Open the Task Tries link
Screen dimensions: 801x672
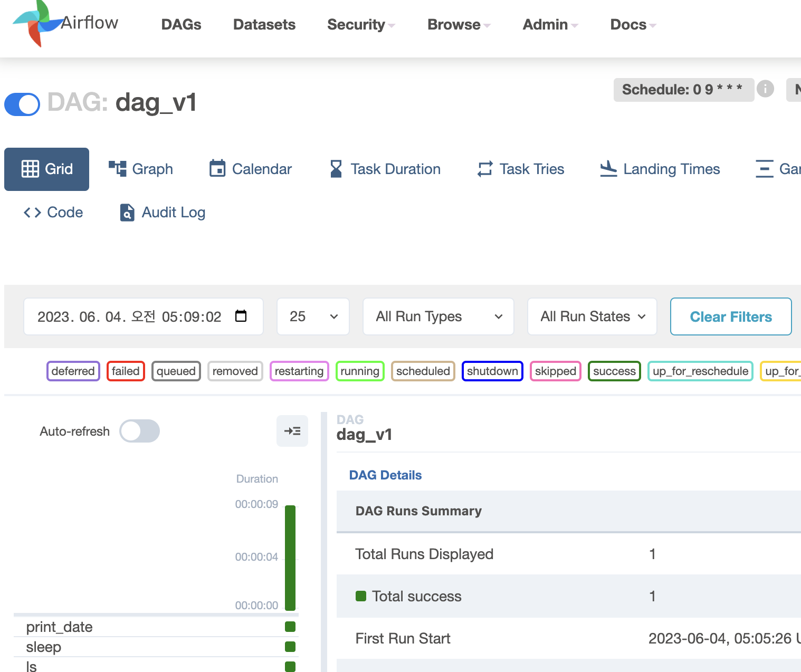pyautogui.click(x=521, y=169)
